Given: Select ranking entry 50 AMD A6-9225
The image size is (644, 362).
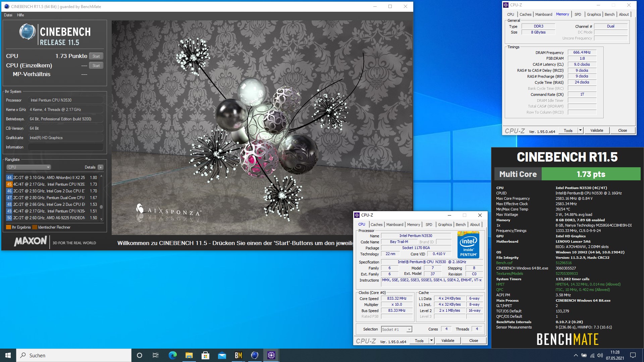Looking at the screenshot, I should tap(52, 218).
